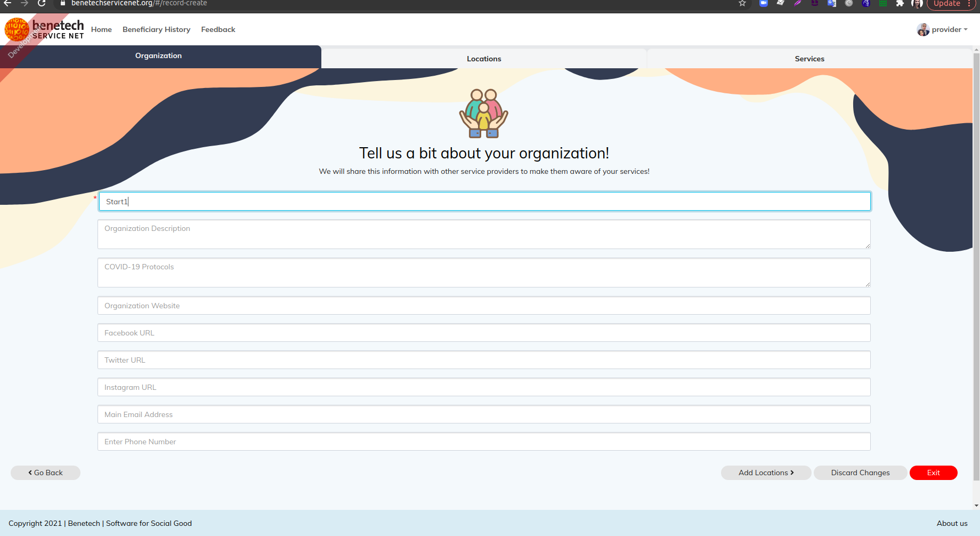Open the browser three-dot menu

click(970, 4)
